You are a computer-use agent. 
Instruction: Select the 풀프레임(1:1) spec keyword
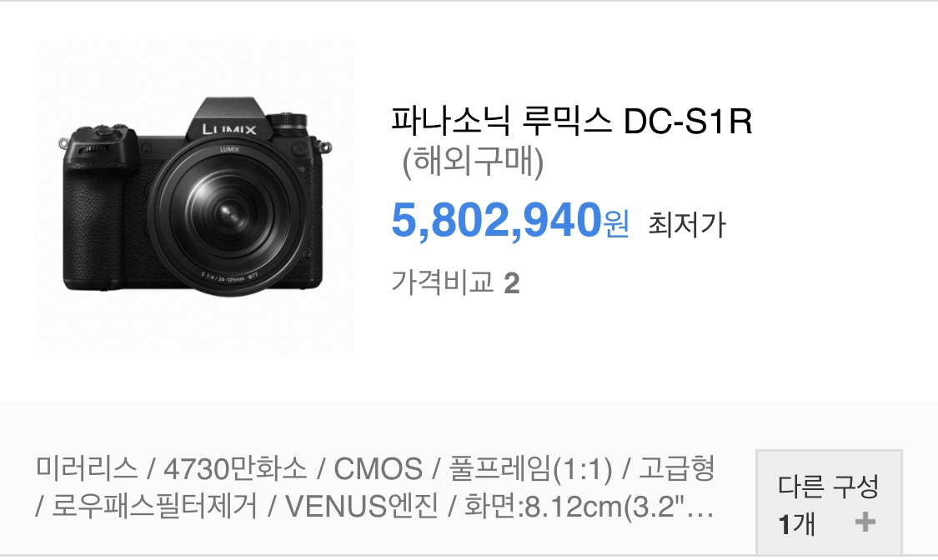(x=530, y=468)
